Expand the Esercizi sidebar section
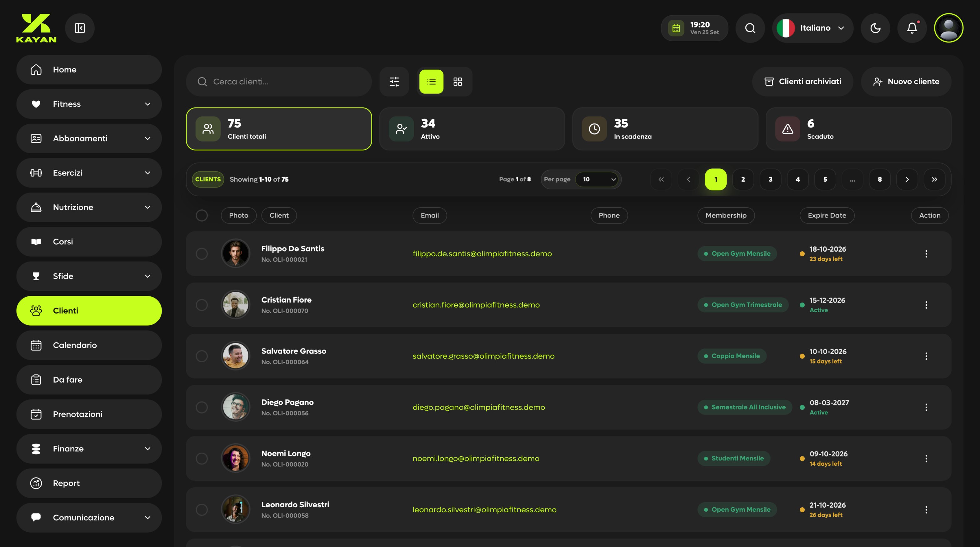The height and width of the screenshot is (547, 980). (89, 173)
